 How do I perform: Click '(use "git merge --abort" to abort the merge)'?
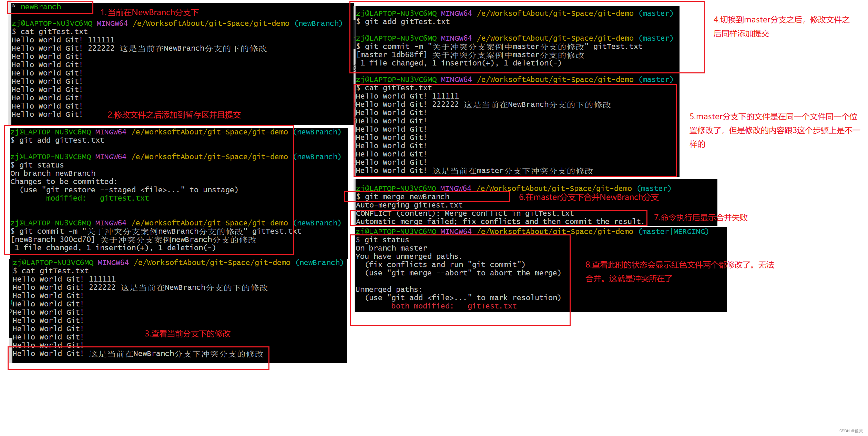click(x=463, y=273)
